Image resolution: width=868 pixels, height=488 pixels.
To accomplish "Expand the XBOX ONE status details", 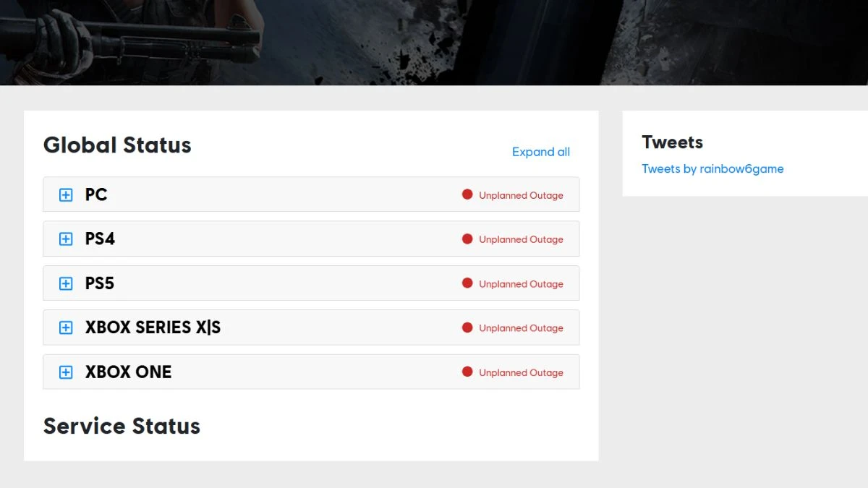I will [x=65, y=372].
